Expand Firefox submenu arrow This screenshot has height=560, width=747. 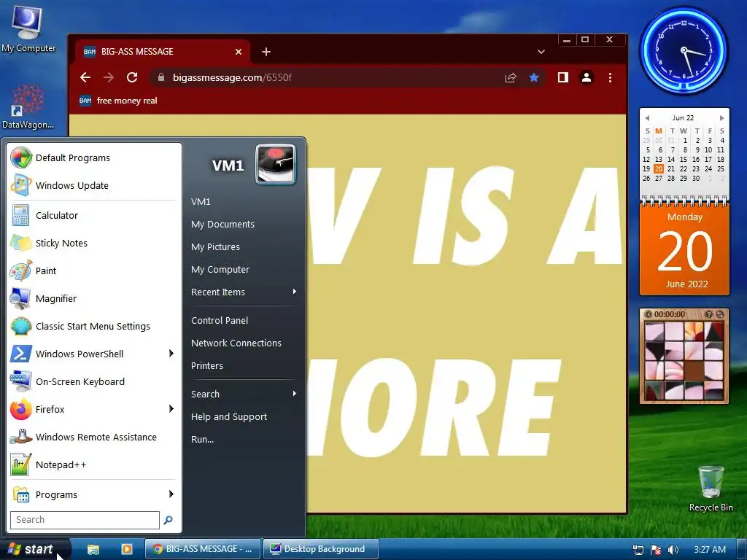[171, 408]
